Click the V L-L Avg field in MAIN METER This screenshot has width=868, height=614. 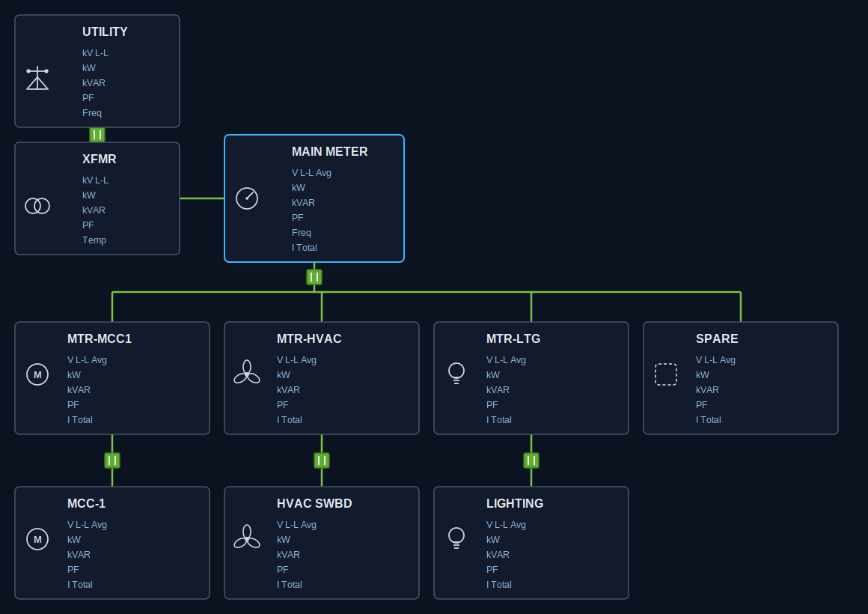coord(312,173)
